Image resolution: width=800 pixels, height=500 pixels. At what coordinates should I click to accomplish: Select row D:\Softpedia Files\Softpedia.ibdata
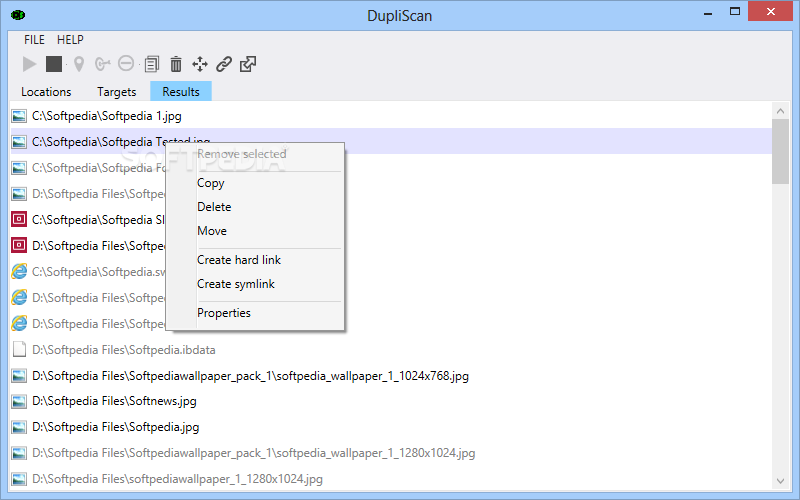(x=391, y=349)
